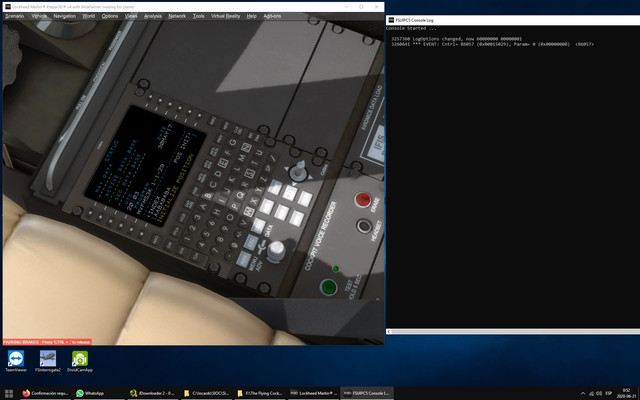Screen dimensions: 640x400
Task: Click the HEADSET jack on voice recorder
Action: (x=364, y=226)
